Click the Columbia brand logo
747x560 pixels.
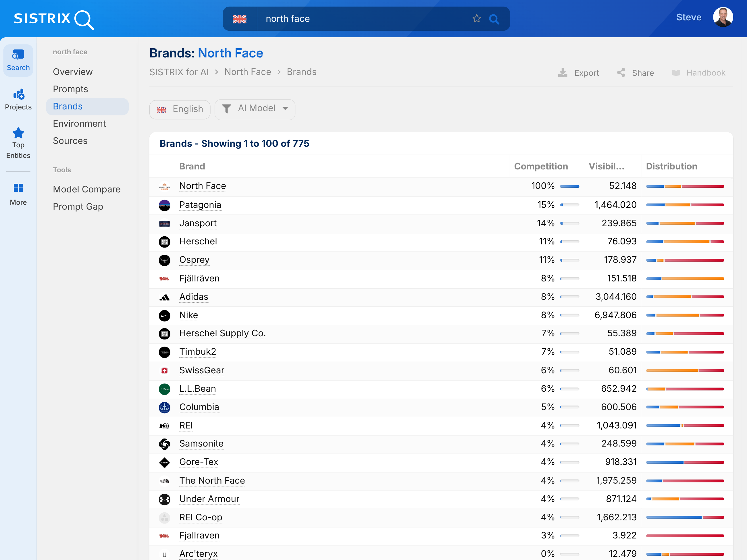(164, 408)
